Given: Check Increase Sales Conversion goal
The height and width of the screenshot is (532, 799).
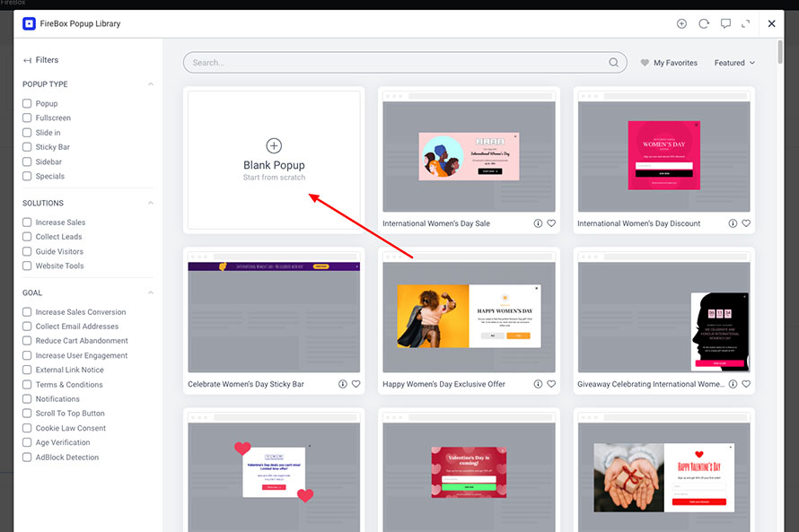Looking at the screenshot, I should [27, 311].
